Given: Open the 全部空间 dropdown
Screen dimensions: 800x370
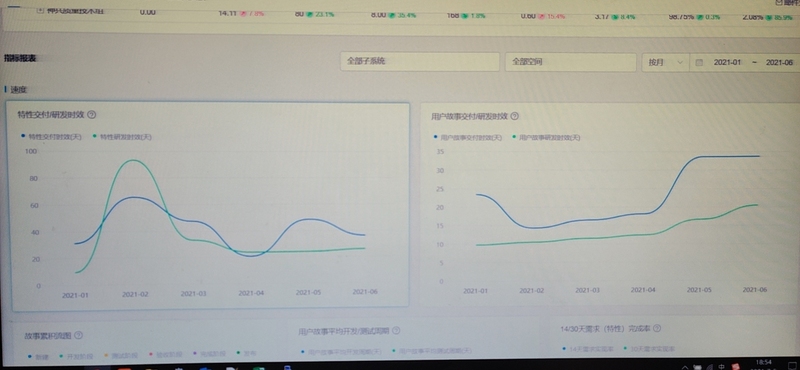Looking at the screenshot, I should (x=570, y=62).
